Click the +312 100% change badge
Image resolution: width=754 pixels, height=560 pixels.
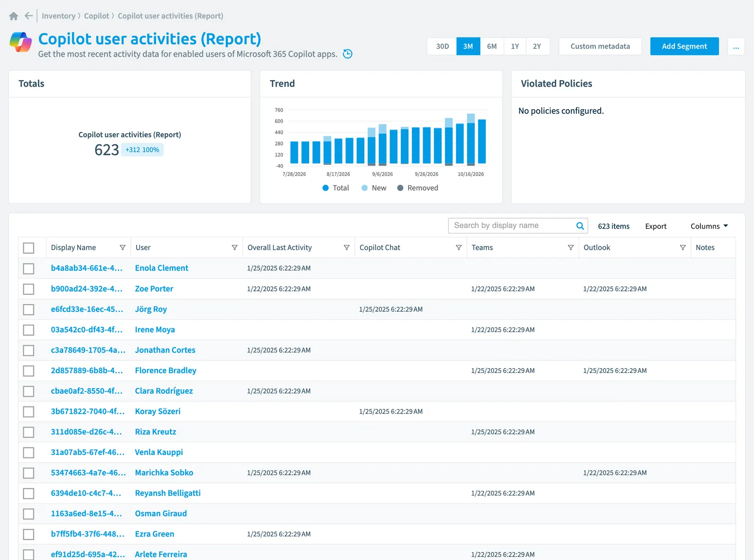(x=142, y=150)
